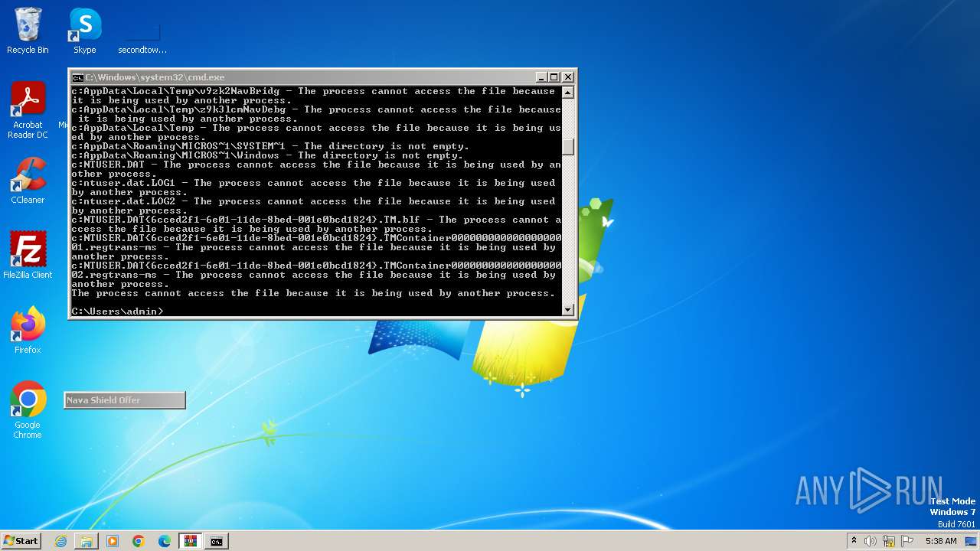Open the Start menu
This screenshot has height=551, width=980.
(21, 540)
